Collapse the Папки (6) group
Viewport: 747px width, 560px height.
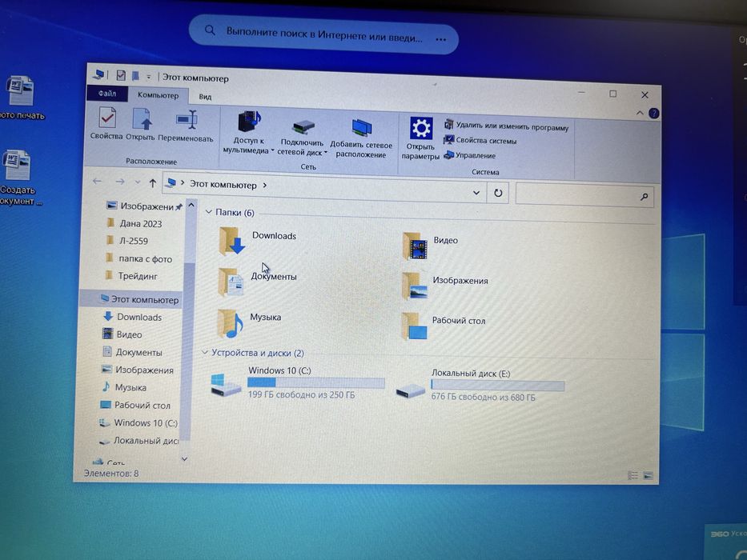[208, 211]
